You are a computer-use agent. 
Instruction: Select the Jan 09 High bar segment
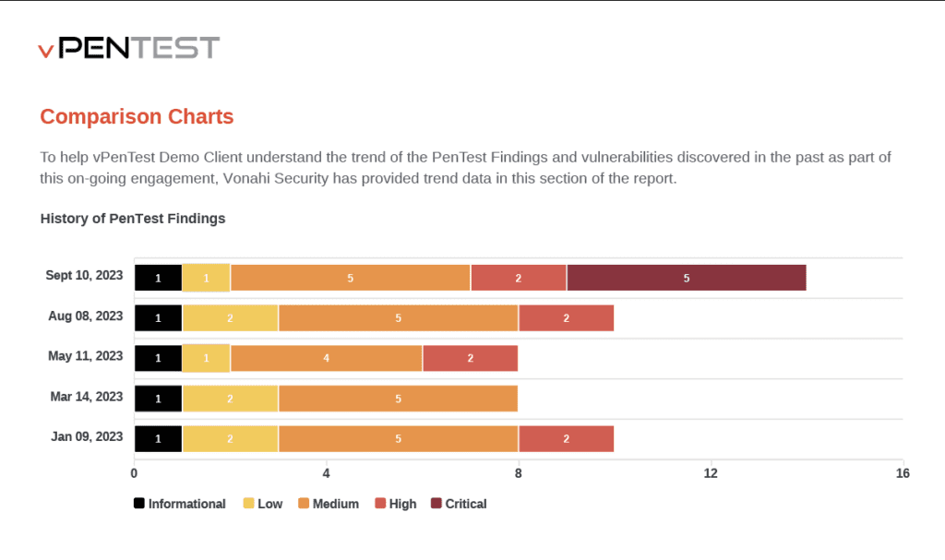566,439
